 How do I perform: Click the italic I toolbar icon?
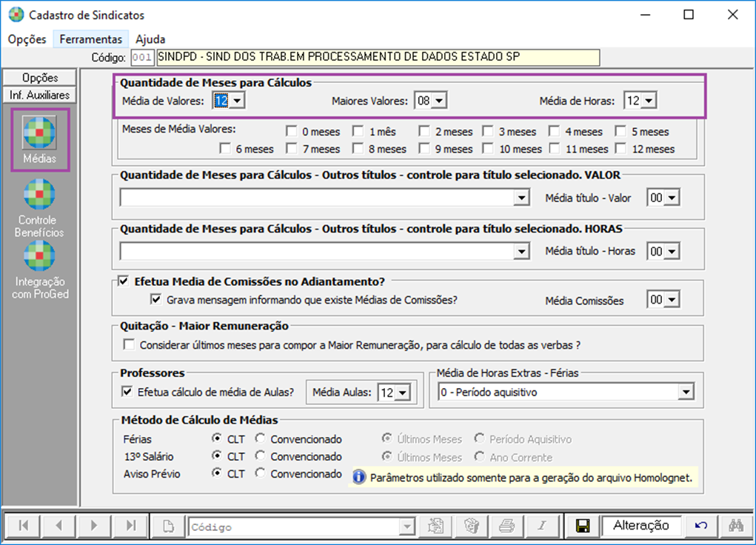click(543, 526)
